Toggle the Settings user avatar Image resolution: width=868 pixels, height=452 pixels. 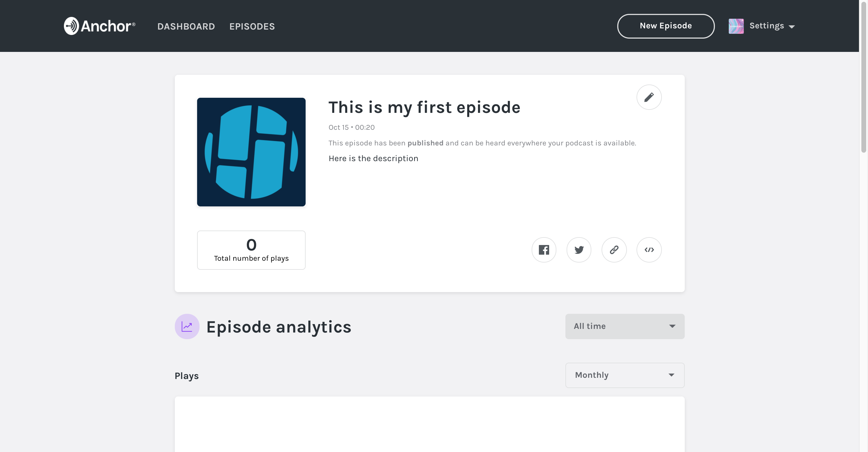735,26
